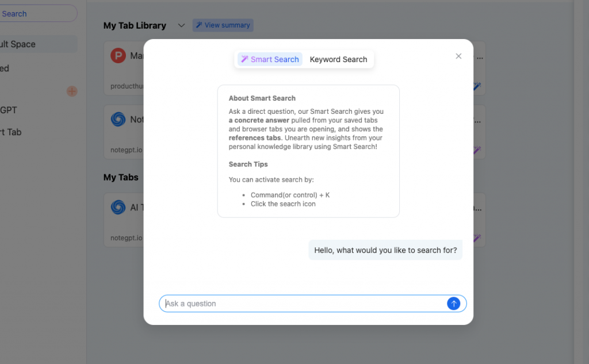This screenshot has width=589, height=364.
Task: Click the NoteGPT icon on the AI tab under My Tabs
Action: (x=117, y=207)
